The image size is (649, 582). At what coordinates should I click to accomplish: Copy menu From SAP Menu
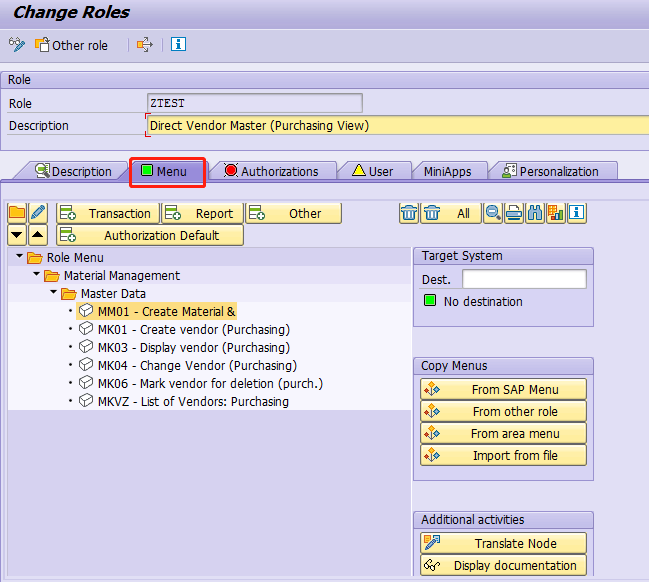pos(503,389)
